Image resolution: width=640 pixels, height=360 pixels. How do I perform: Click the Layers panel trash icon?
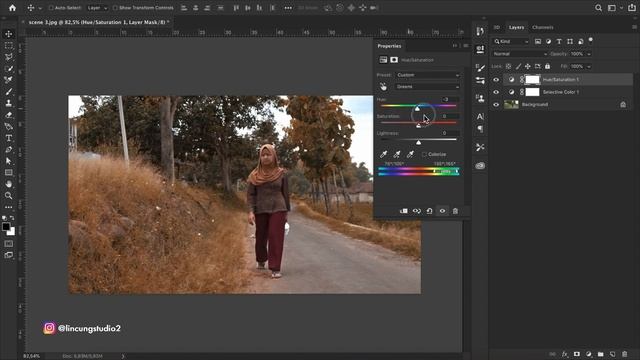[624, 354]
